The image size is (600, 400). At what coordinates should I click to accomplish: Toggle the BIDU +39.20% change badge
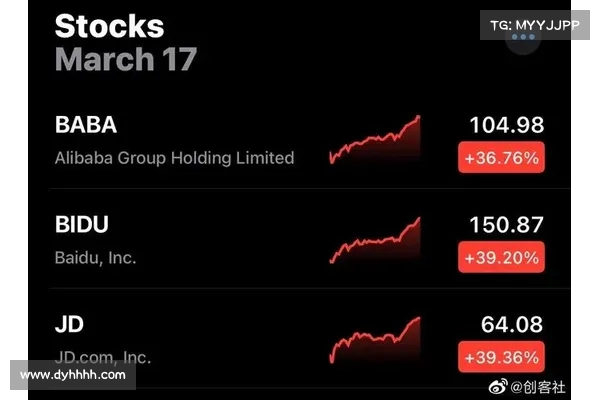click(501, 257)
